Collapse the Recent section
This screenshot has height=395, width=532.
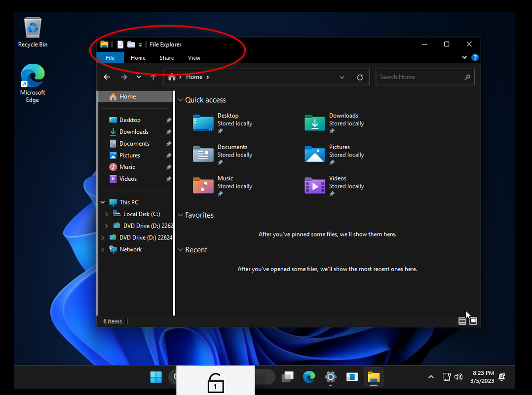tap(181, 250)
